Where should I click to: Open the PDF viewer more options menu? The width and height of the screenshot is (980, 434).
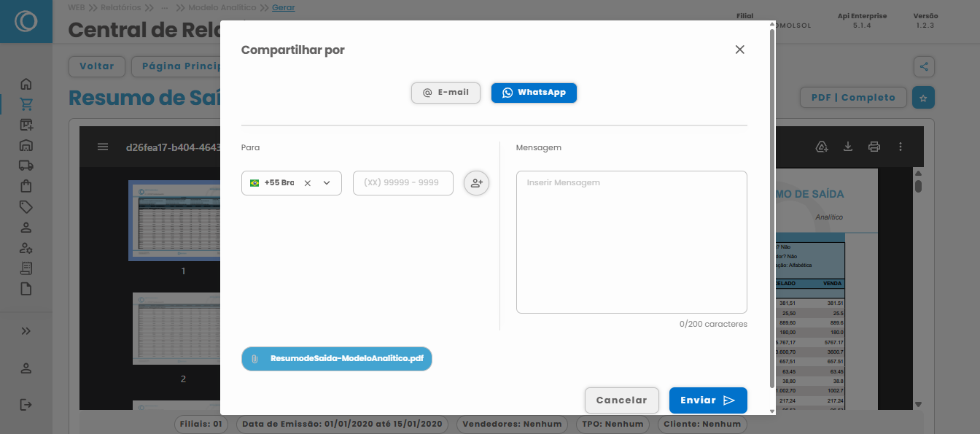pos(901,147)
